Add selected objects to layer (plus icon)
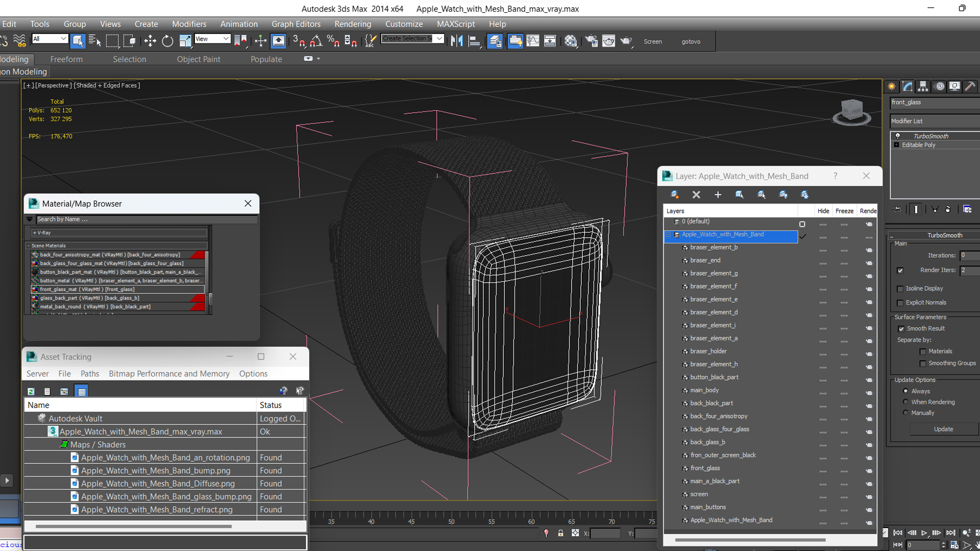Screen dimensions: 980x551 718,194
